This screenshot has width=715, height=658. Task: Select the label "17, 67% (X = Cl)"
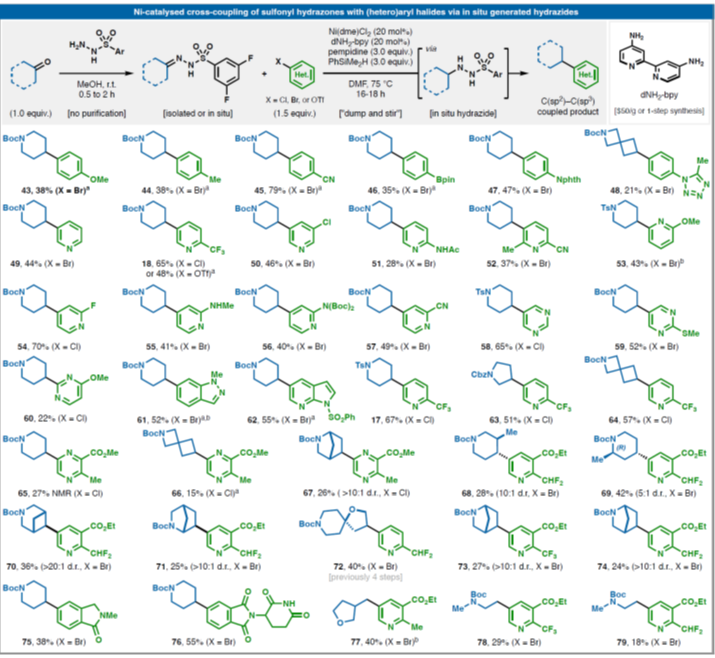click(403, 420)
